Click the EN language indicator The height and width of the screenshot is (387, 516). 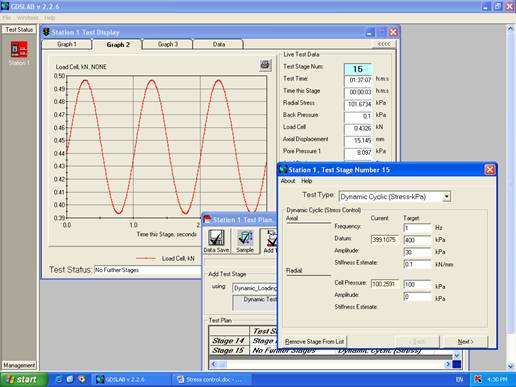coord(459,380)
